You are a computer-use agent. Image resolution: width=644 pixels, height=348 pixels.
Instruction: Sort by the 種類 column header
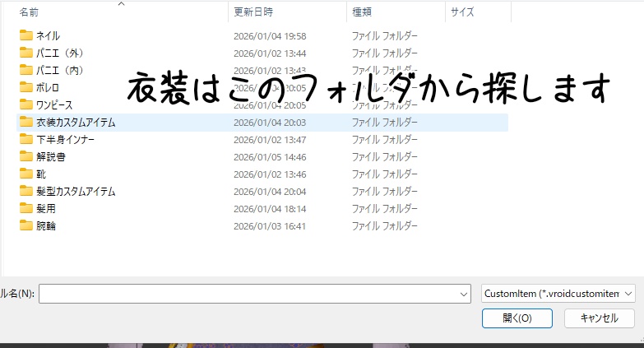362,12
